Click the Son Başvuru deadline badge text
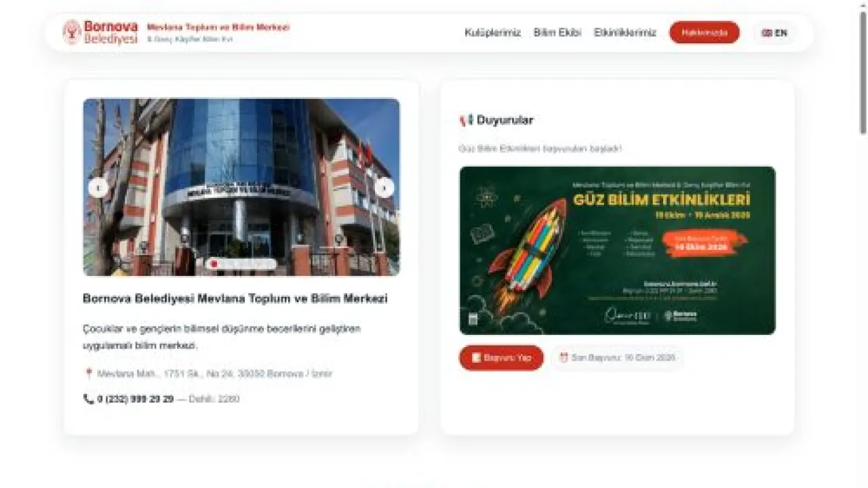Image resolution: width=868 pixels, height=488 pixels. click(623, 357)
